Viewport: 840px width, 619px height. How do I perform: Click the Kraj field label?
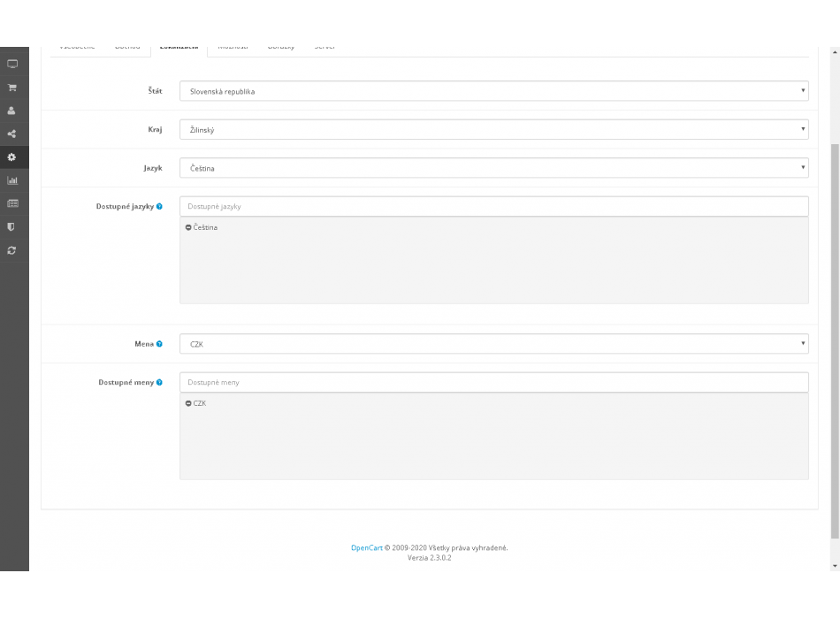[x=156, y=130]
